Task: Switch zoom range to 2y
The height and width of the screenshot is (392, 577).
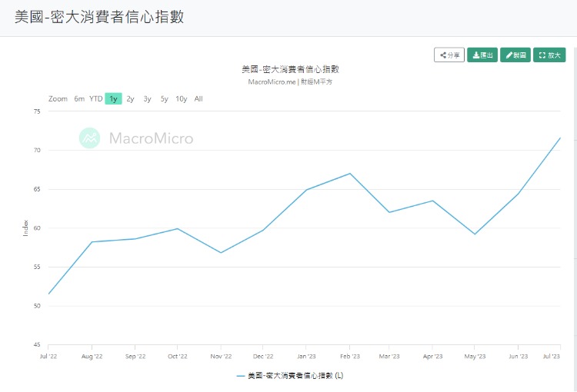Action: (x=130, y=98)
